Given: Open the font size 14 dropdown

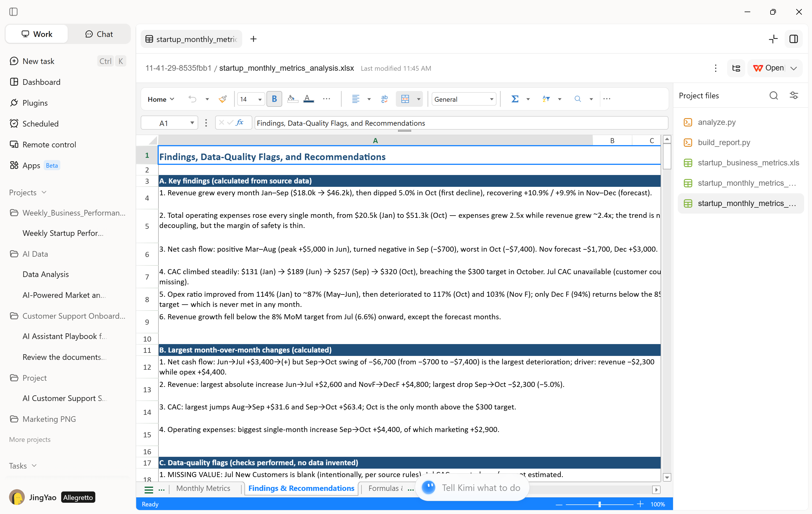Looking at the screenshot, I should (x=260, y=99).
